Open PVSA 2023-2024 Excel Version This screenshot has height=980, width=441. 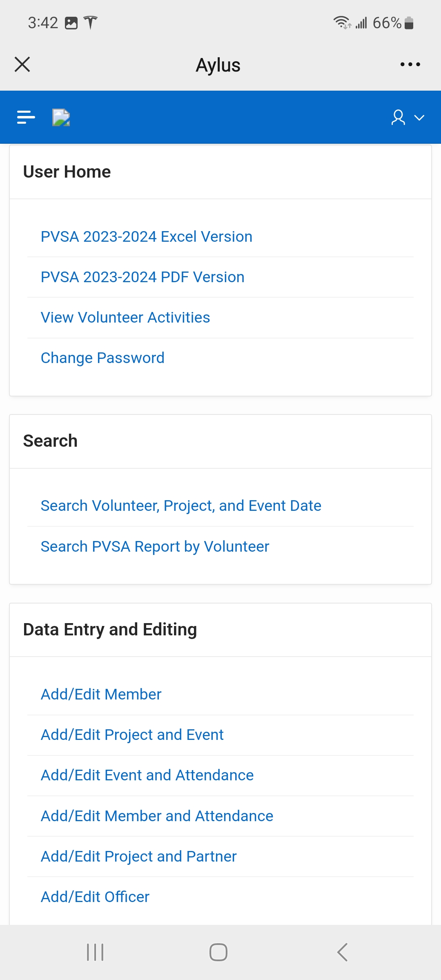click(147, 237)
